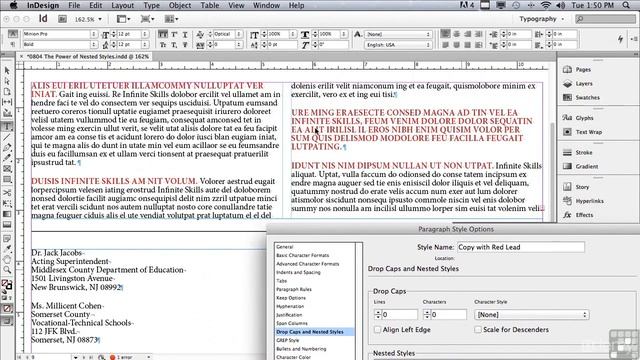Open the Glyphs panel
The image size is (640, 360).
point(578,118)
